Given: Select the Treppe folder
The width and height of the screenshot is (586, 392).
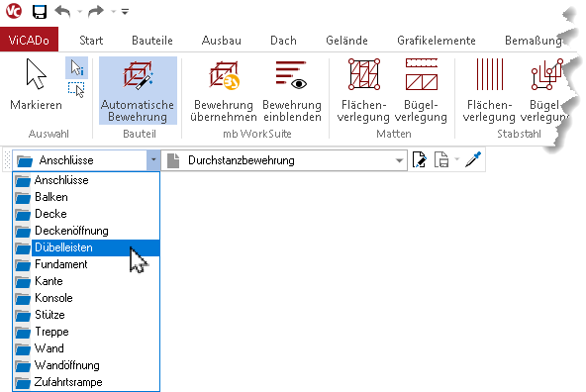Looking at the screenshot, I should coord(86,332).
